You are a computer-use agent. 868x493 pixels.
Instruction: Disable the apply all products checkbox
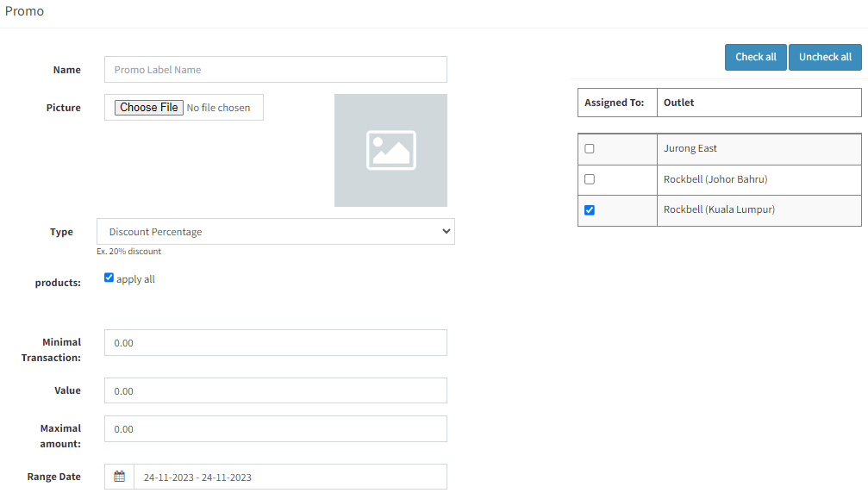[109, 278]
